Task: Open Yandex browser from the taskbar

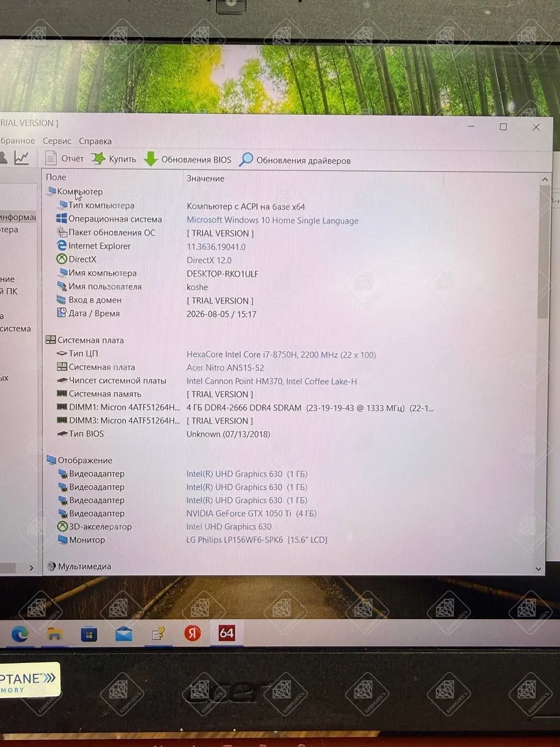Action: pos(192,633)
